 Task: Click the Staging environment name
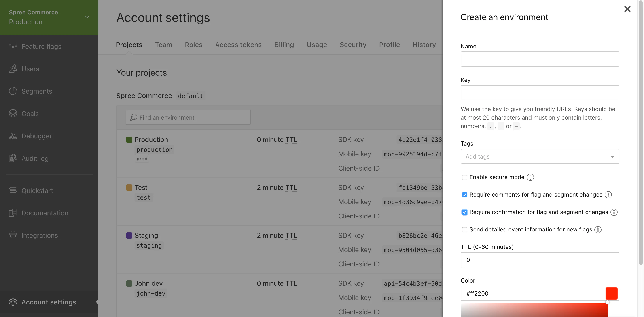pyautogui.click(x=146, y=235)
